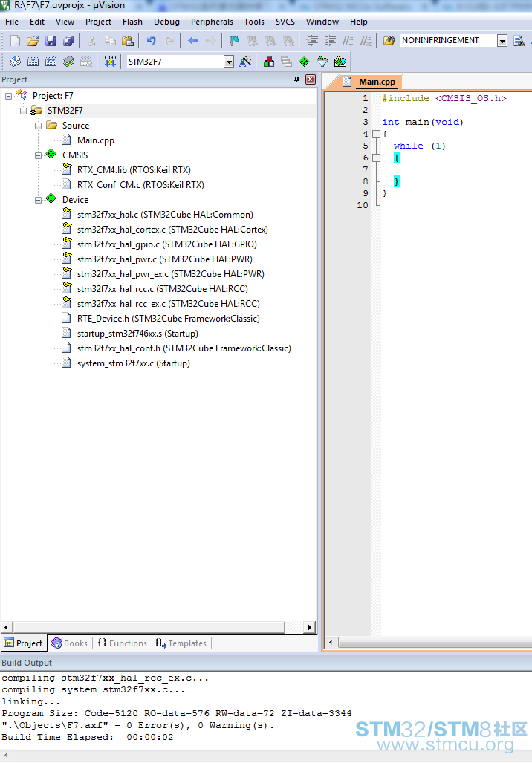Select system_stm32f7xx.c in the project tree
The image size is (532, 763).
(x=133, y=363)
